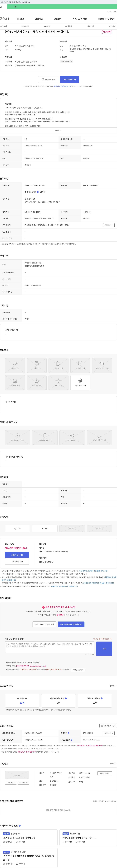Select the 차량유지비 welfare icon

pos(58,365)
